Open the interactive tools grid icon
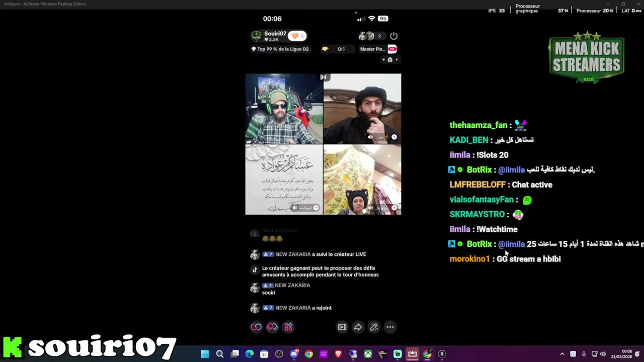Screen dimensions: 644x362 click(x=288, y=327)
